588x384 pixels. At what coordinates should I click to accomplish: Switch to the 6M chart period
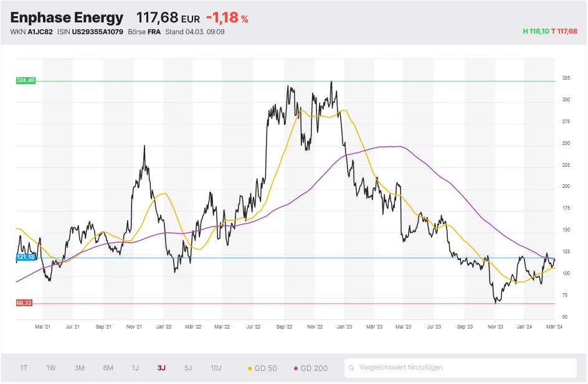pyautogui.click(x=108, y=368)
